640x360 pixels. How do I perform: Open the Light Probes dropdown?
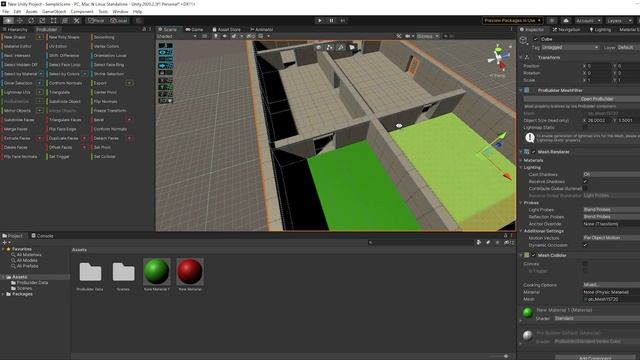[611, 210]
